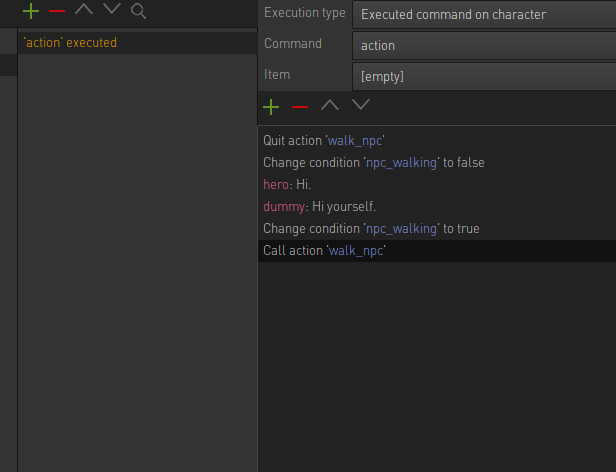
Task: Move action part up arrow
Action: (x=330, y=105)
